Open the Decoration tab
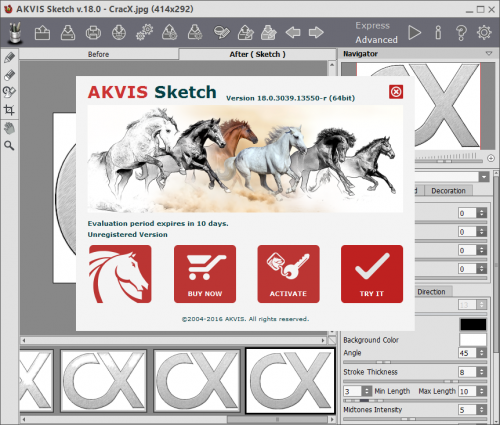Screen dimensions: 500x425 448,191
